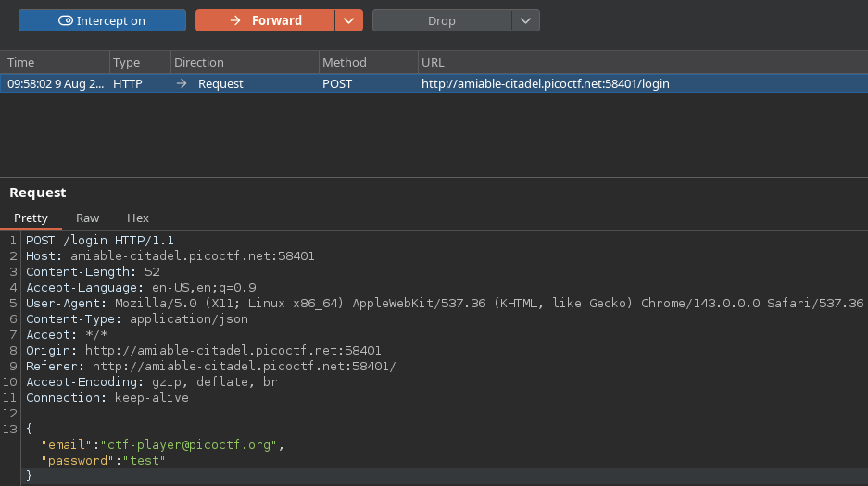This screenshot has height=486, width=868.
Task: Open the Forward options dropdown arrow
Action: point(348,20)
